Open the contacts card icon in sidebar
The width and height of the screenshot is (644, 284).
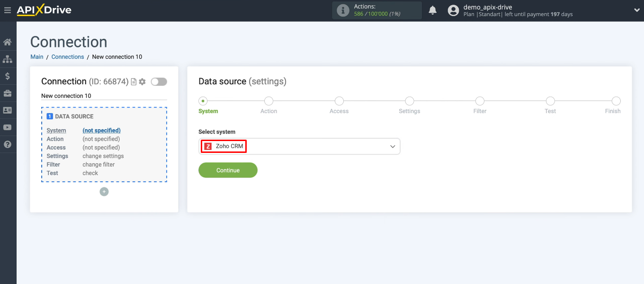[x=8, y=110]
